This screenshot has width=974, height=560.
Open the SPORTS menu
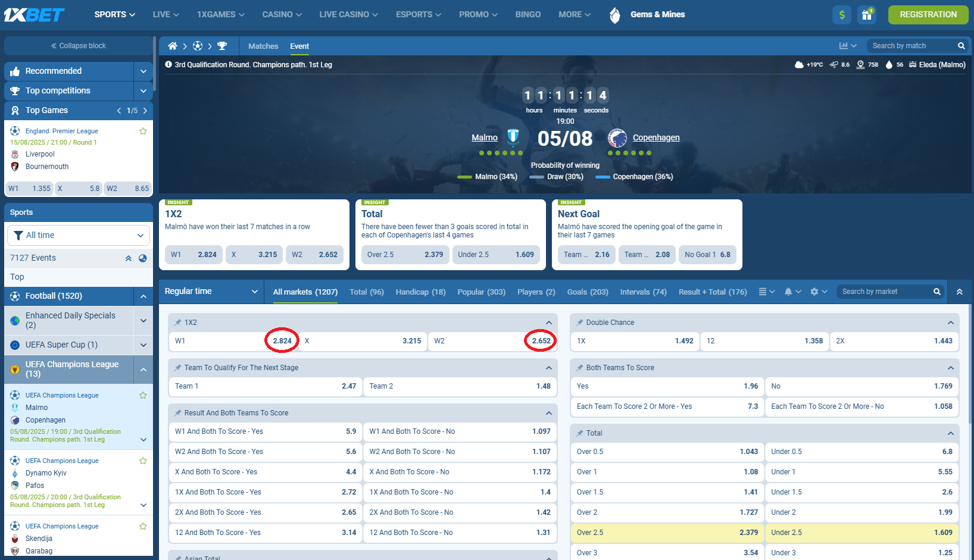pyautogui.click(x=115, y=14)
